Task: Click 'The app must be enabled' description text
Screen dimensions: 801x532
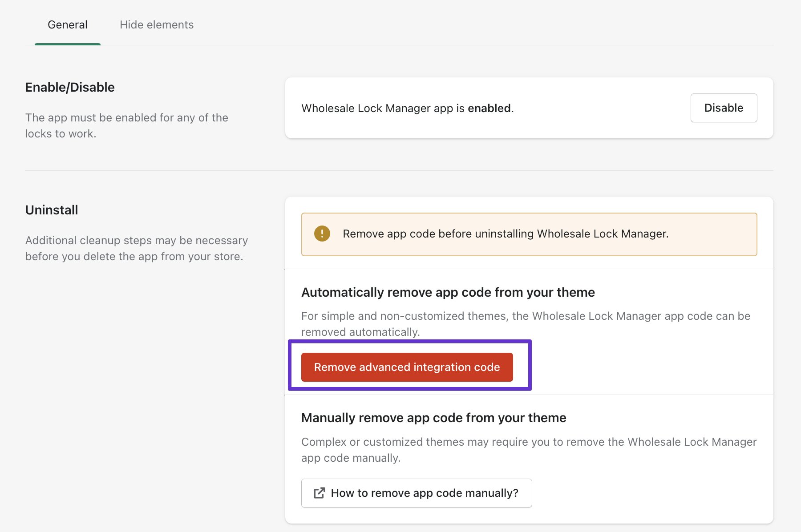Action: click(x=127, y=125)
